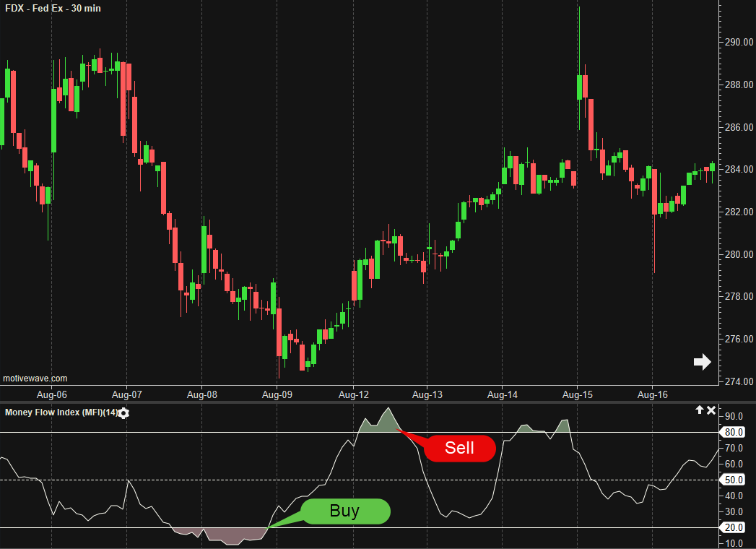Select the 80.0 overbought level tag
Image resolution: width=756 pixels, height=549 pixels.
(x=734, y=432)
